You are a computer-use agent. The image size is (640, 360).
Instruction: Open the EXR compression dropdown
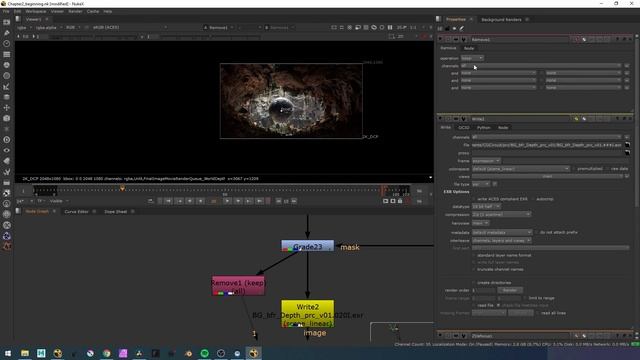pos(502,214)
